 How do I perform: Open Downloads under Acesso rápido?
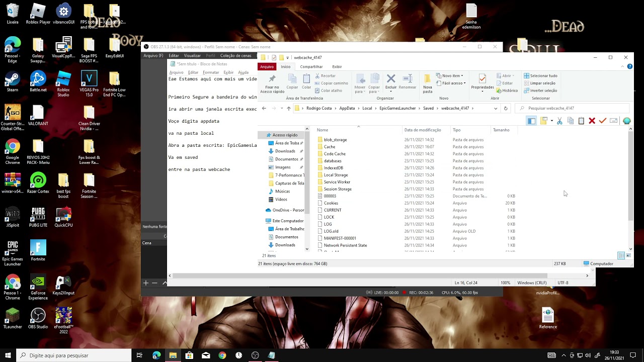285,151
